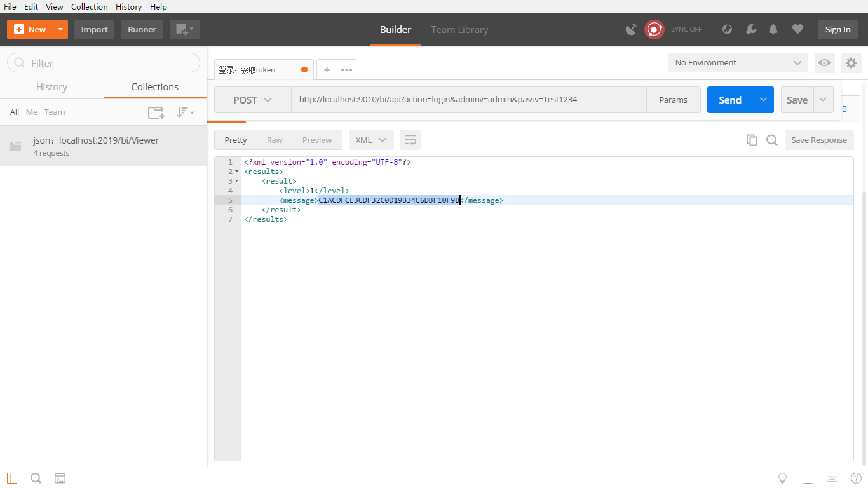This screenshot has width=868, height=488.
Task: Filter collections by Team
Action: click(x=55, y=112)
